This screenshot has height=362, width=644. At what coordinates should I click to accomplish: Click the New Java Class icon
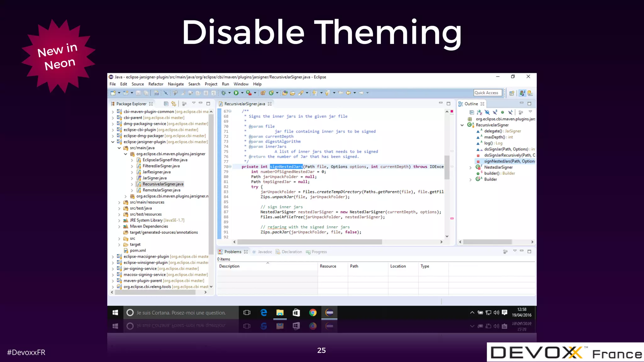[x=271, y=93]
